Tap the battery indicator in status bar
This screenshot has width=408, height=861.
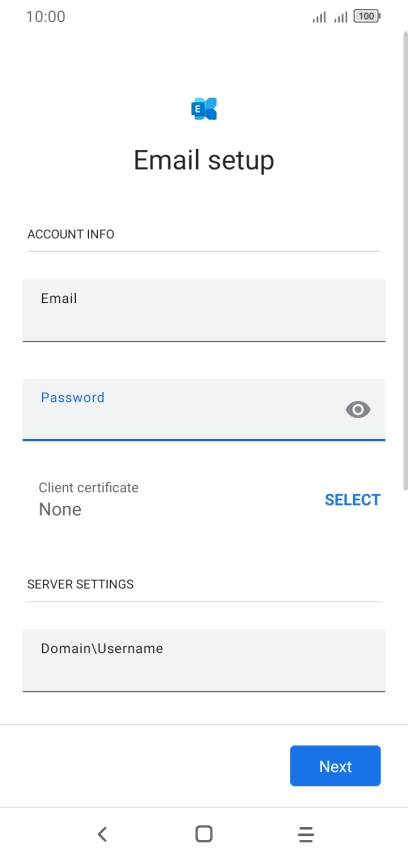(367, 16)
